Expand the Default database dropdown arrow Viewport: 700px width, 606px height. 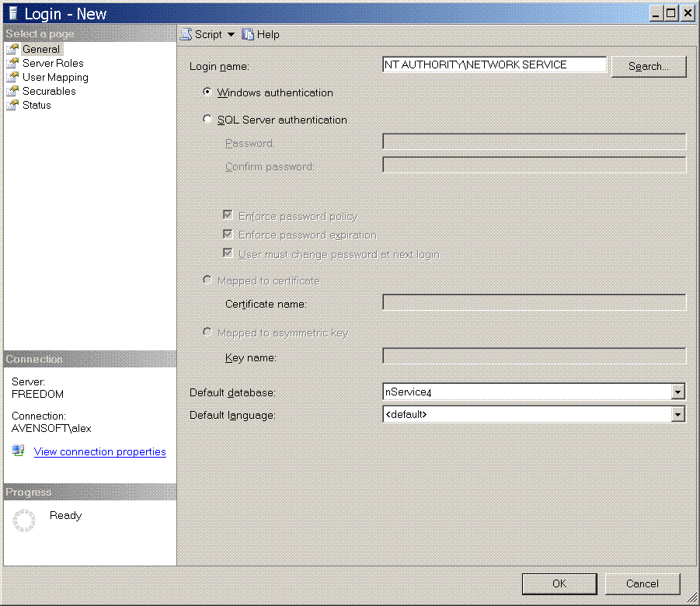(x=677, y=392)
